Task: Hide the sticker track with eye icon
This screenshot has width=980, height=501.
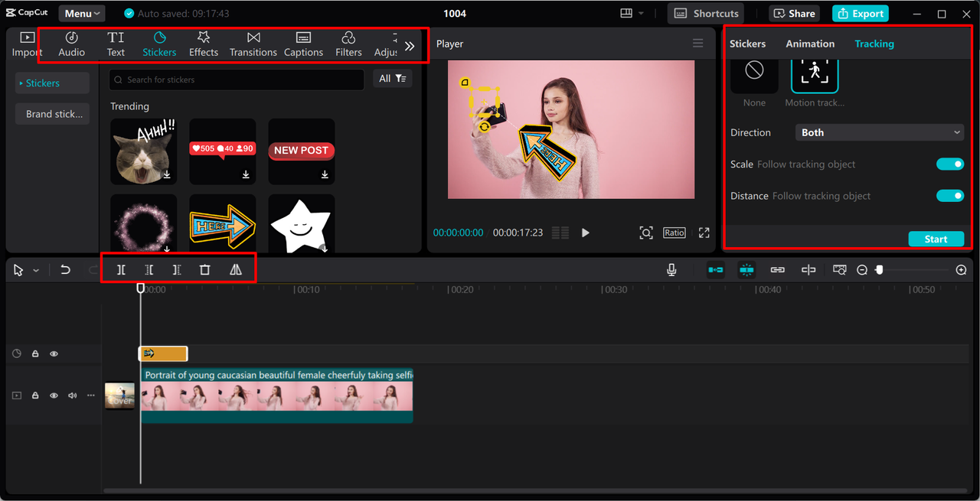Action: pos(54,354)
